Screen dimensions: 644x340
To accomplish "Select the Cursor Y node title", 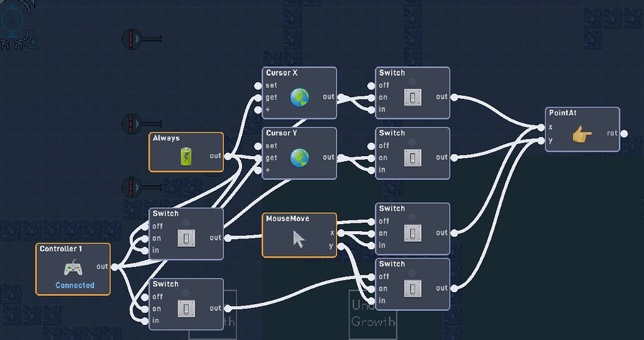I will tap(282, 133).
